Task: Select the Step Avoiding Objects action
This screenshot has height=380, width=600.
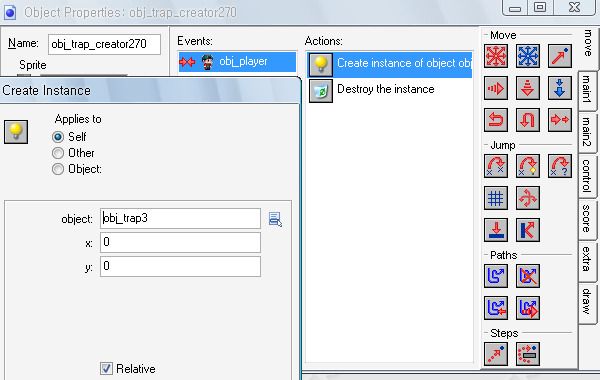Action: point(528,354)
